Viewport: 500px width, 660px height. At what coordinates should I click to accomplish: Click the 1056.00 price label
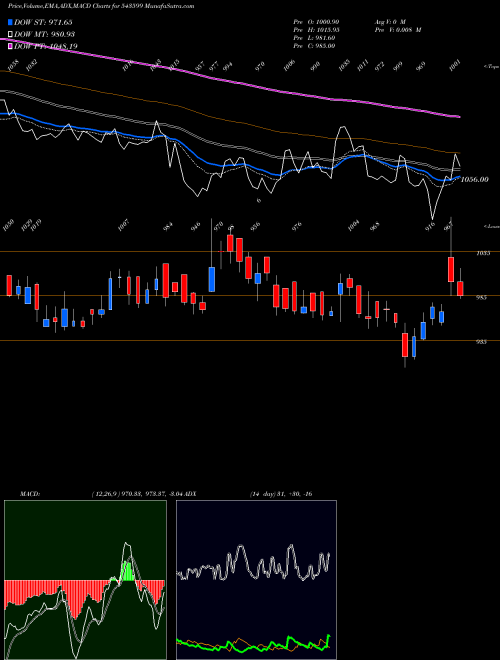pyautogui.click(x=475, y=180)
